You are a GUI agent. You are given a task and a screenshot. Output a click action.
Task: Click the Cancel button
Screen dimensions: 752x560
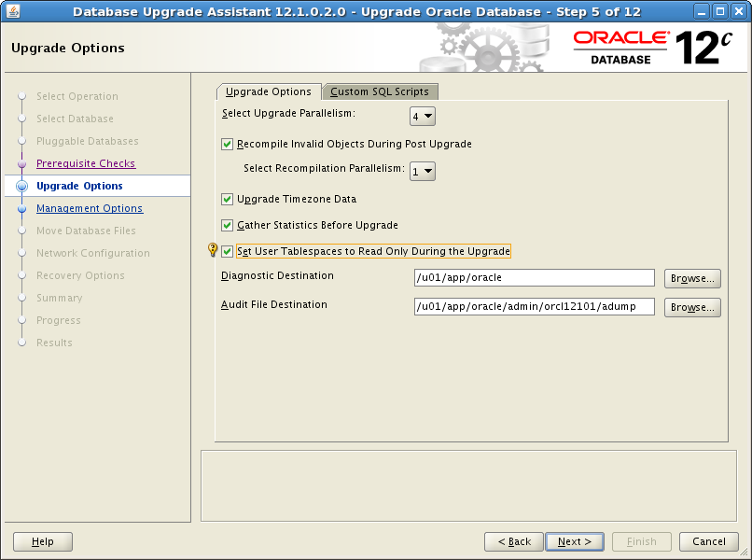coord(709,541)
